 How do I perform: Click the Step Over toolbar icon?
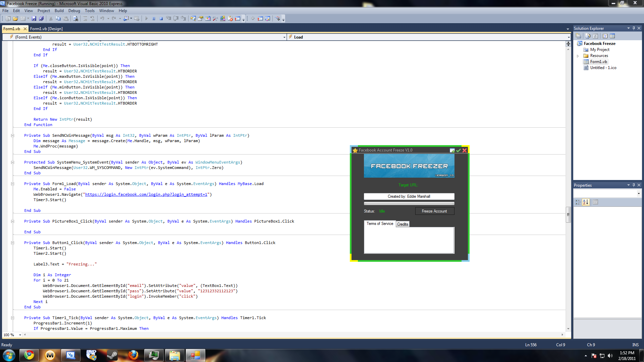click(176, 18)
